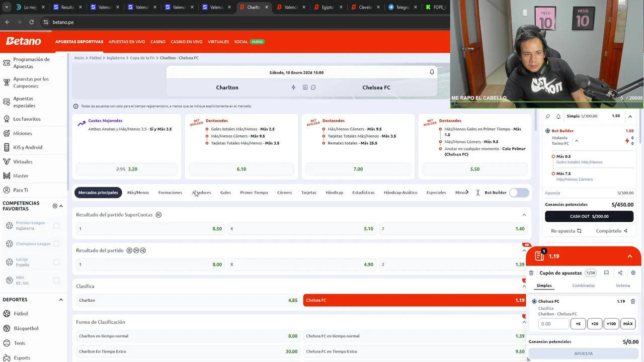Image resolution: width=644 pixels, height=362 pixels.
Task: Click the bookmark icon in the bet slip
Action: click(x=606, y=273)
